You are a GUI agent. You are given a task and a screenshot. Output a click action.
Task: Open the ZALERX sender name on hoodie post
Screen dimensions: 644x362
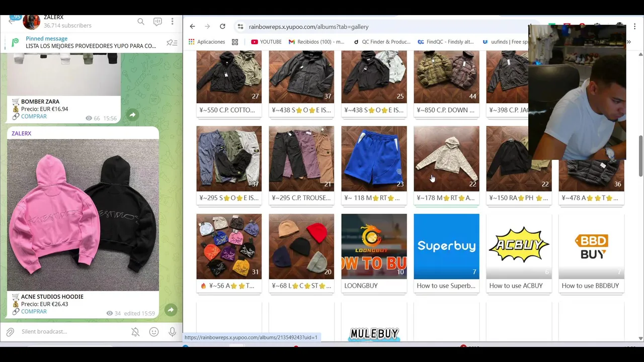21,133
